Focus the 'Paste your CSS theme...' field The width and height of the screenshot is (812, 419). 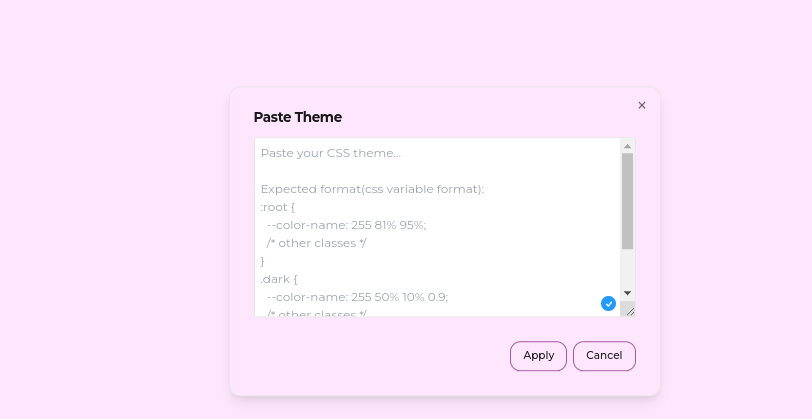tap(438, 227)
